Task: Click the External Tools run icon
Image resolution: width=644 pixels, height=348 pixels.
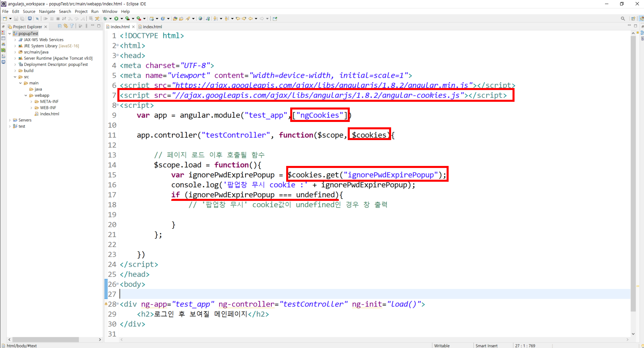Action: pyautogui.click(x=139, y=18)
